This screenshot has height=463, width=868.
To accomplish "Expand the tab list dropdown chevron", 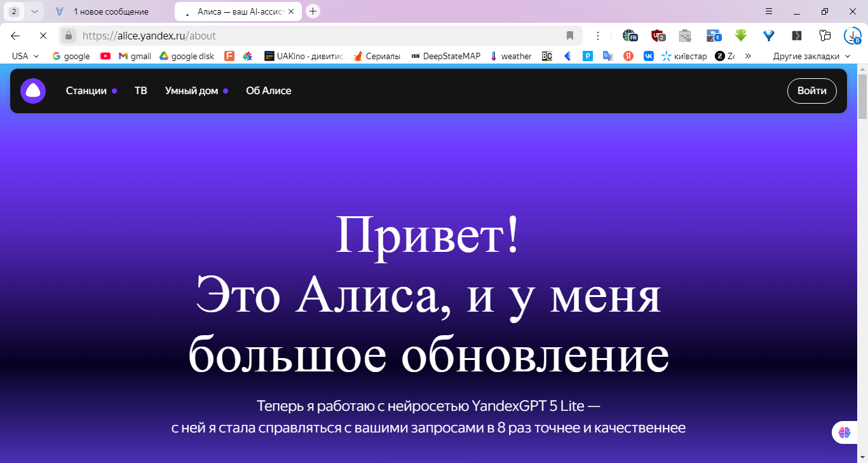I will coord(34,11).
